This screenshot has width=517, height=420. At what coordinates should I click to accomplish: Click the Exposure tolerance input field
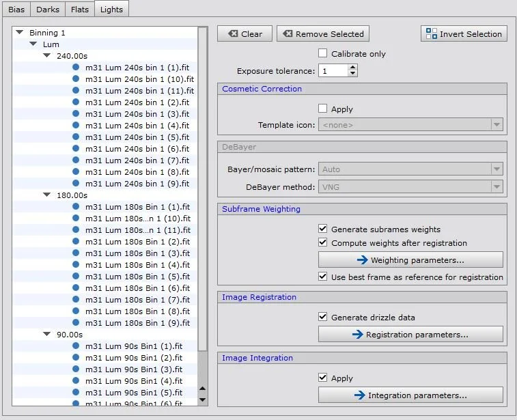point(333,70)
